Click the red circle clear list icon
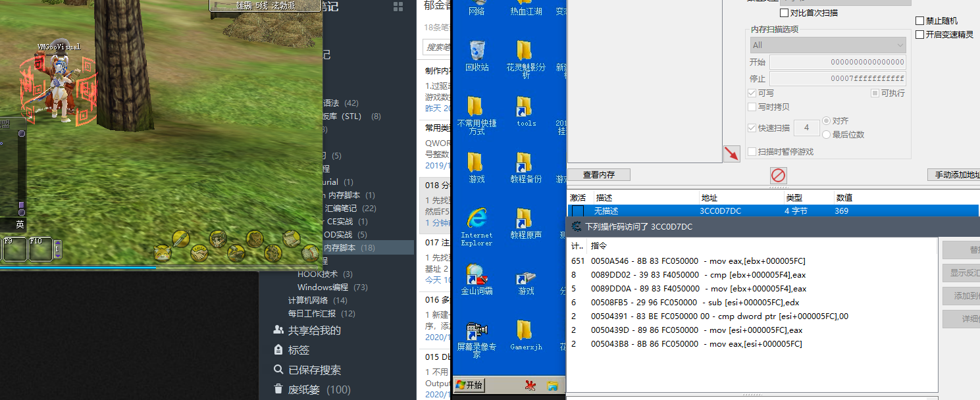 click(779, 176)
